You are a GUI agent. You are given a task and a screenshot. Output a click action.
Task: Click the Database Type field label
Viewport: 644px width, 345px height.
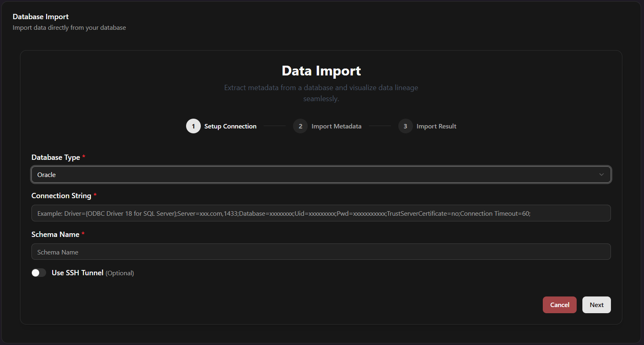pyautogui.click(x=56, y=157)
